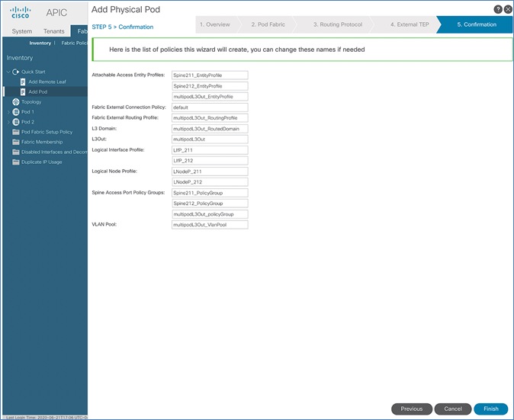Edit the VLAN Pool name field
This screenshot has width=514, height=420.
coord(210,225)
